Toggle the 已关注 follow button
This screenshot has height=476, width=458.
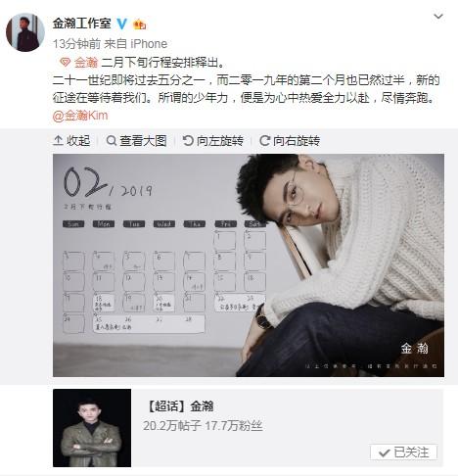(x=403, y=452)
